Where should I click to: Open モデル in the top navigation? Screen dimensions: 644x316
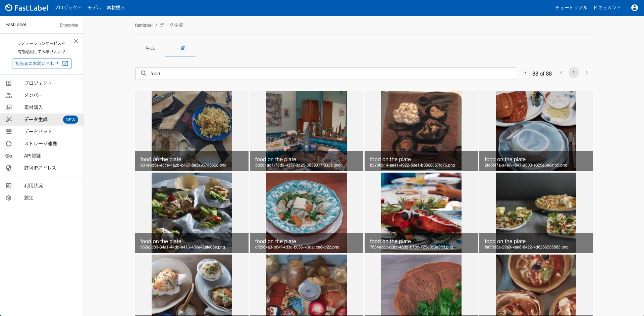tap(94, 8)
